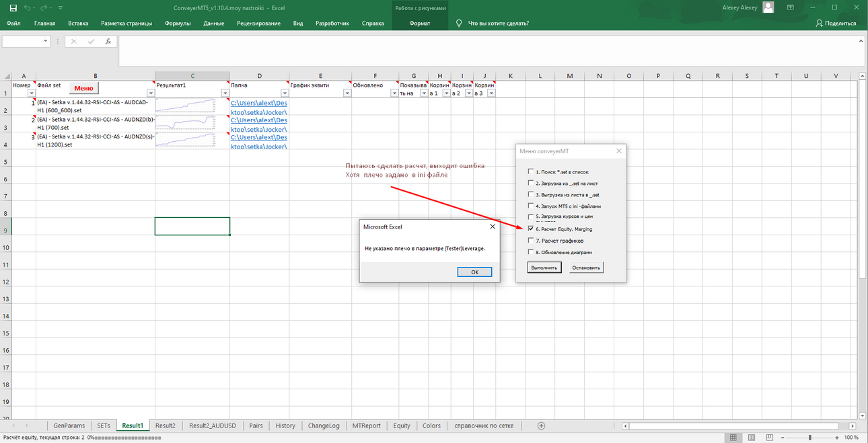
Task: Click the Cancel (X) formula bar icon
Action: click(x=73, y=41)
